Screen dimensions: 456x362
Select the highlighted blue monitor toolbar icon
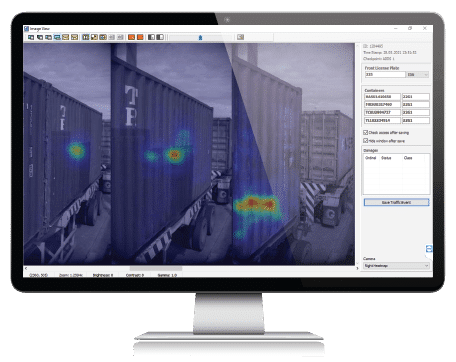(x=57, y=37)
